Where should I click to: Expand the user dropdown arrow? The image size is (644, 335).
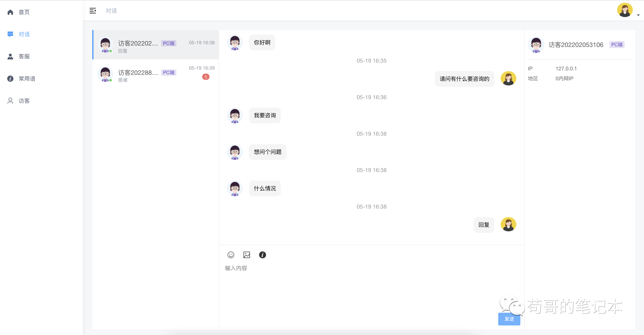[638, 15]
